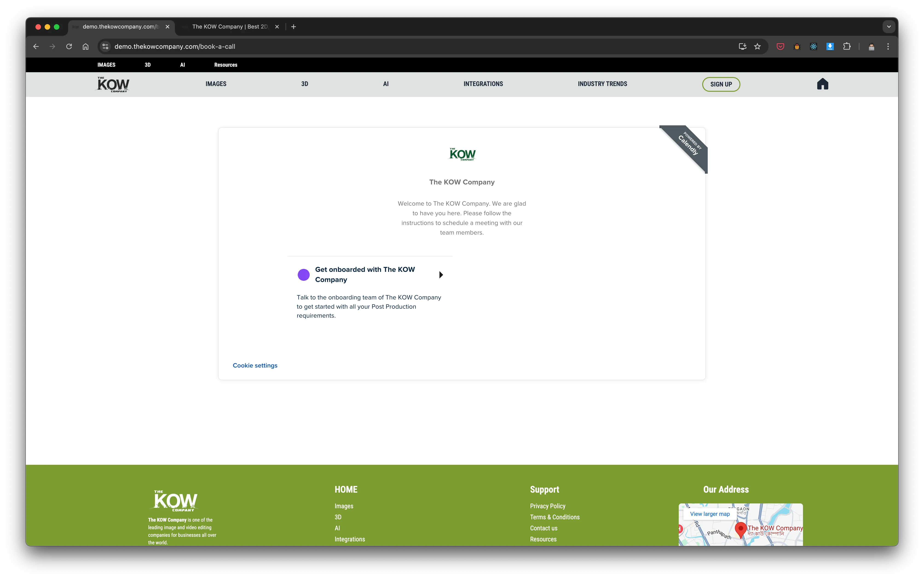Click the HOME footer heading
This screenshot has width=924, height=580.
coord(346,489)
